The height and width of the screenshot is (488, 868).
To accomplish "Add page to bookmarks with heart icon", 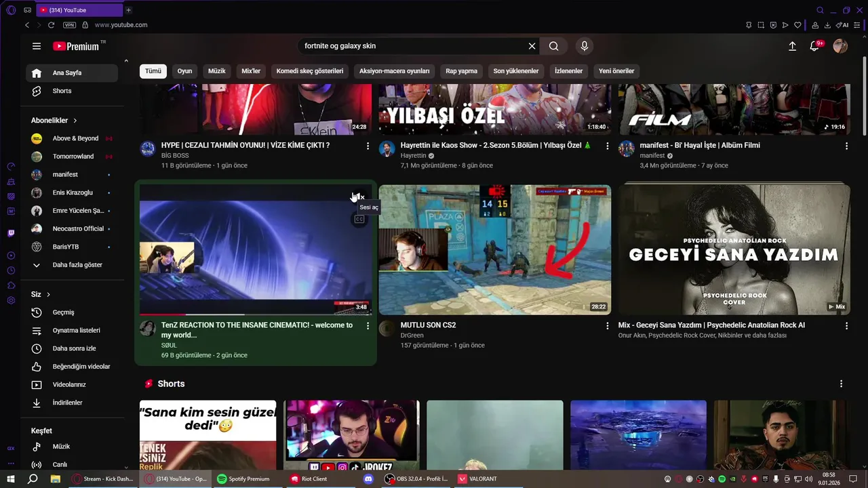I will pyautogui.click(x=798, y=25).
